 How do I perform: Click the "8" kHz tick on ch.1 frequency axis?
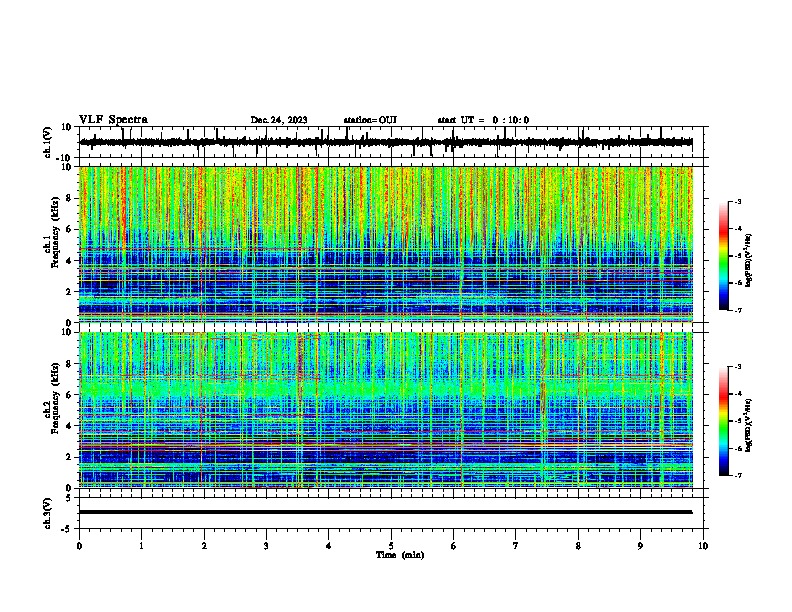point(70,198)
